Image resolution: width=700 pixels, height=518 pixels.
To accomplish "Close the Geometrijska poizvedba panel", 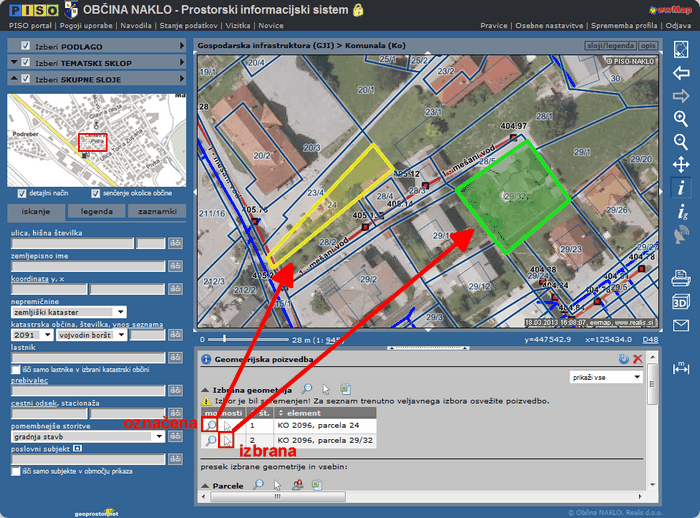I will 637,358.
